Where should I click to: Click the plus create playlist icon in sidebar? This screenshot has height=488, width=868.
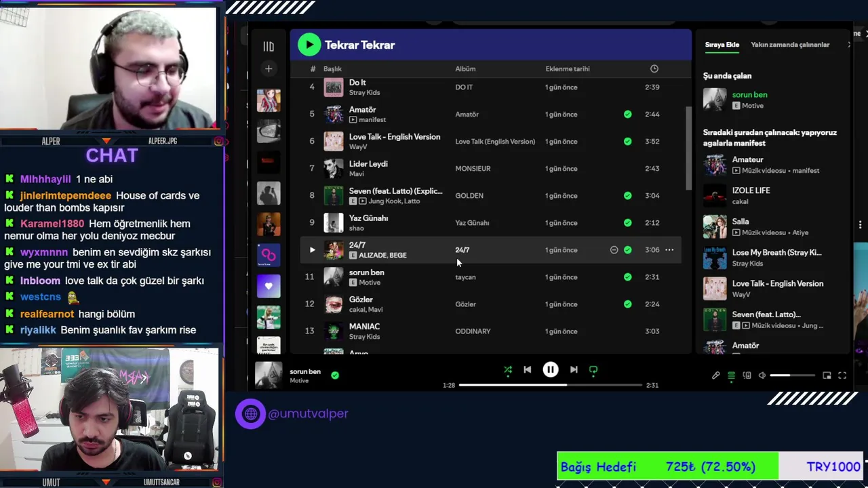[269, 68]
